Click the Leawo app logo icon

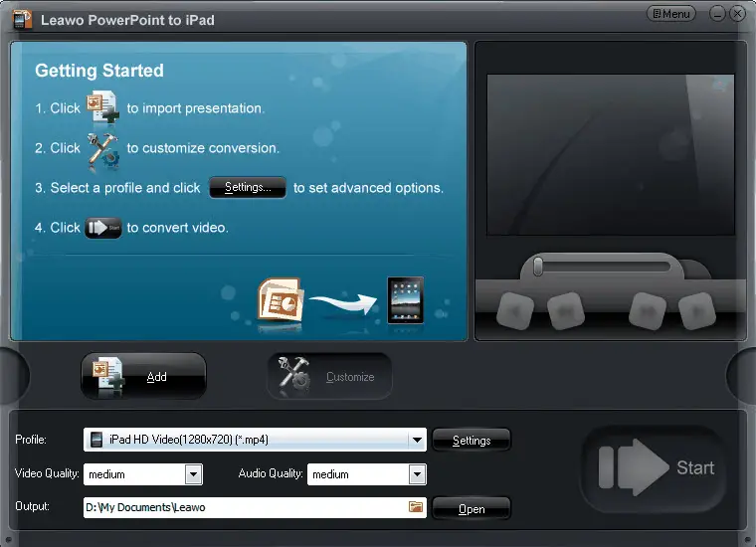pos(22,20)
